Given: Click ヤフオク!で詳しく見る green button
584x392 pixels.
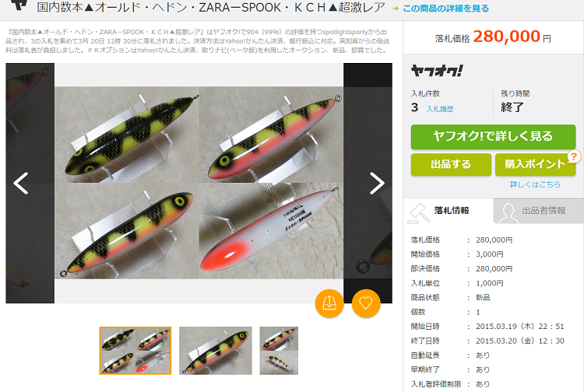Looking at the screenshot, I should (493, 136).
